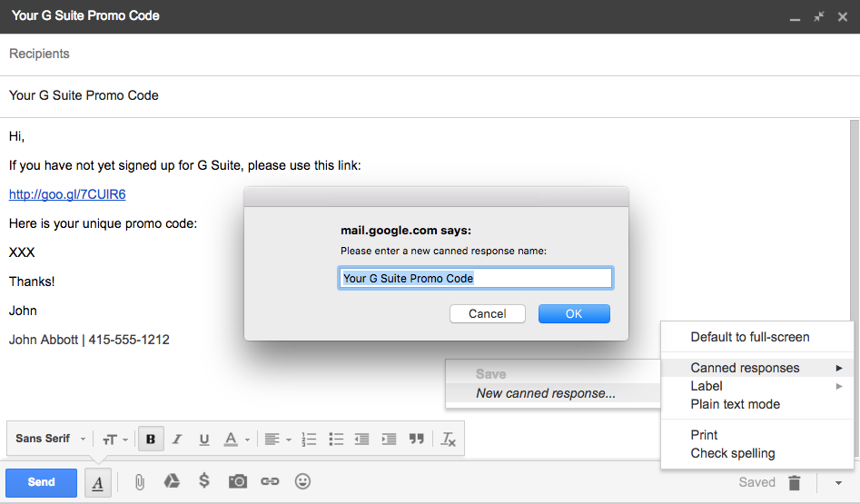The width and height of the screenshot is (860, 504).
Task: Toggle bold formatting in toolbar
Action: pos(151,439)
